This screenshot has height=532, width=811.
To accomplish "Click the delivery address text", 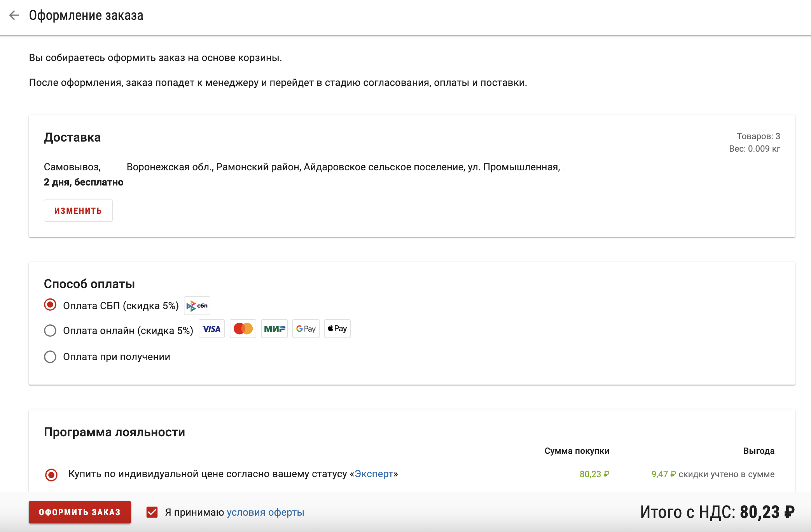I will (x=343, y=167).
